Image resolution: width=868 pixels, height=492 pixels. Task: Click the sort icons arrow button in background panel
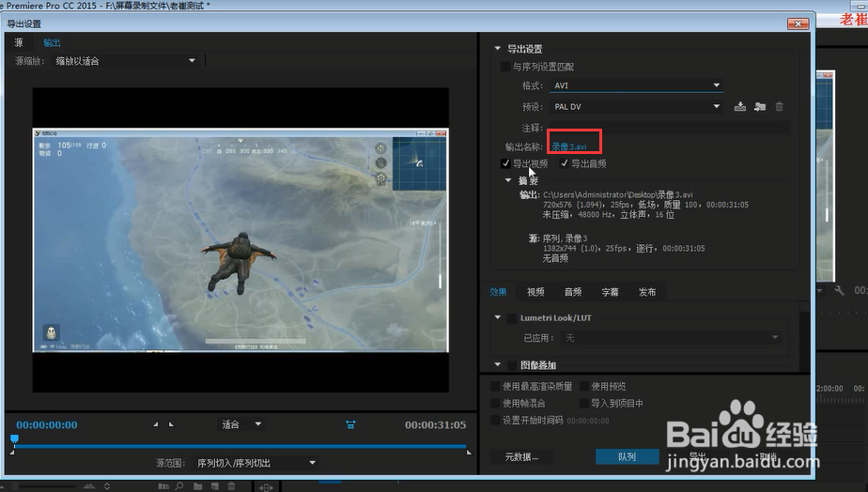coord(107,486)
